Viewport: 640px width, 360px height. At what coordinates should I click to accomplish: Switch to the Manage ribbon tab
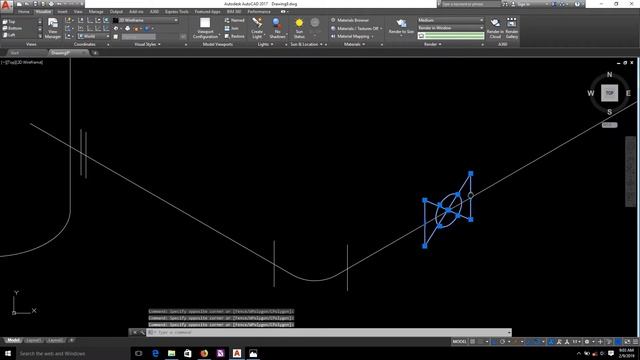[96, 11]
